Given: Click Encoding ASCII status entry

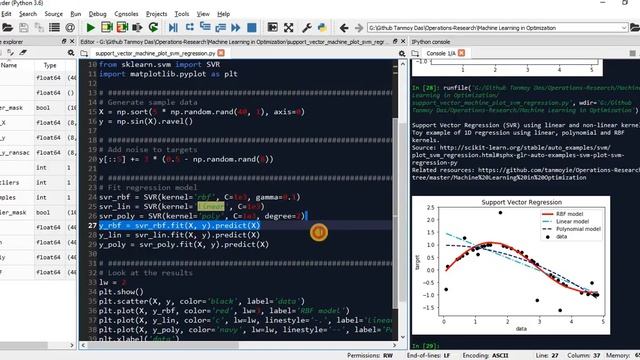Looking at the screenshot, I should [x=485, y=356].
